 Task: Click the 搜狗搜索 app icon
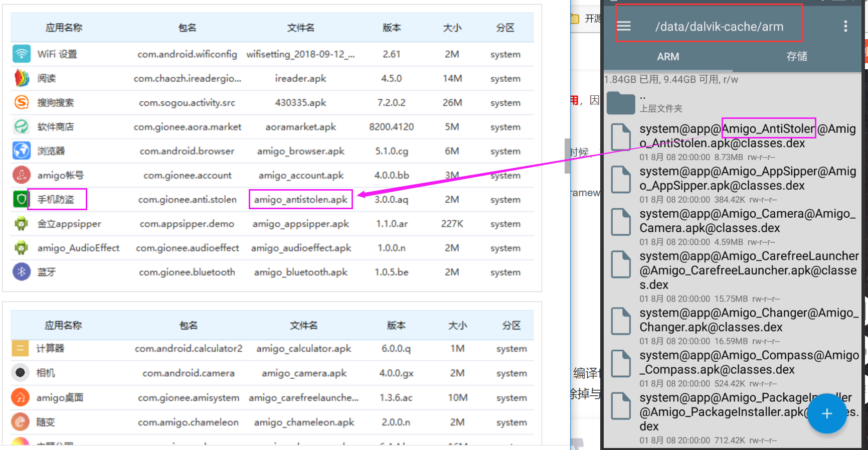tap(21, 102)
